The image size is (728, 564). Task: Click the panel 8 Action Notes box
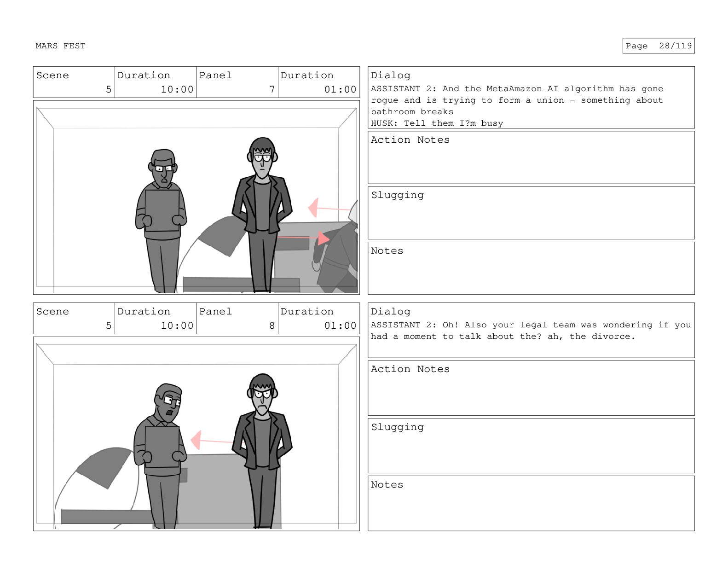(531, 388)
